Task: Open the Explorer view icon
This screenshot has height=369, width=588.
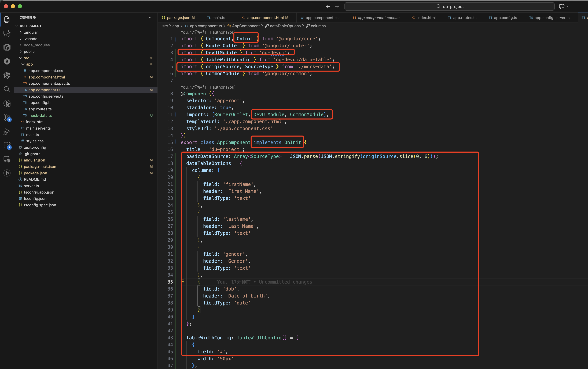Action: (x=7, y=19)
